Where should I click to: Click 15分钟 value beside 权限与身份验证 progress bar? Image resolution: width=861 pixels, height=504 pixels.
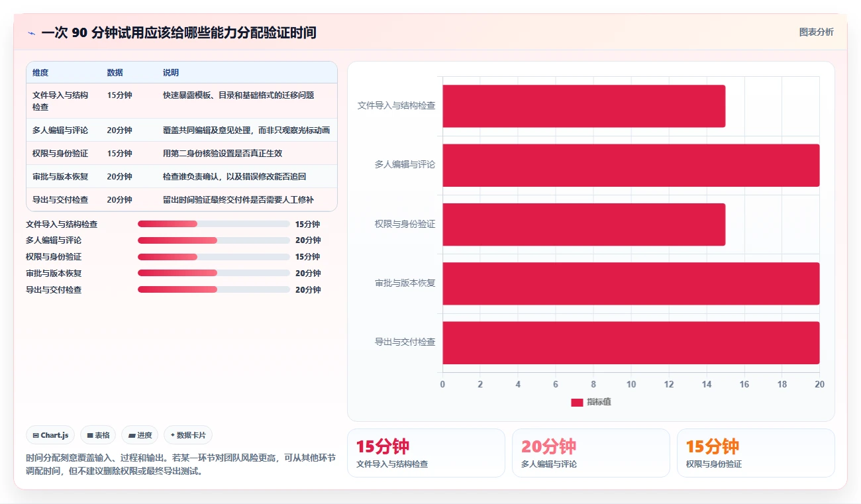coord(308,257)
